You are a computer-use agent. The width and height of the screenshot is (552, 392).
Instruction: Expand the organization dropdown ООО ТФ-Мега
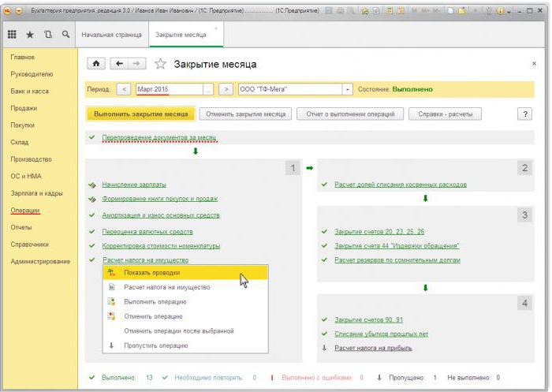(347, 90)
